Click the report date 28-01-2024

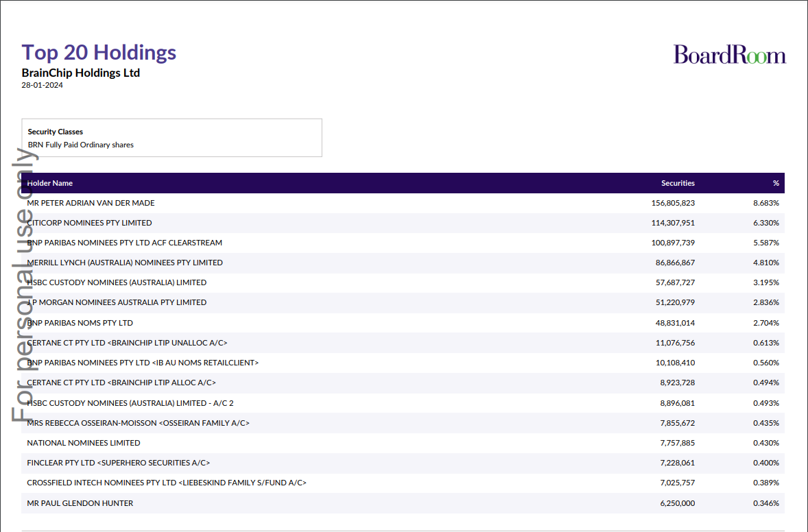[43, 85]
